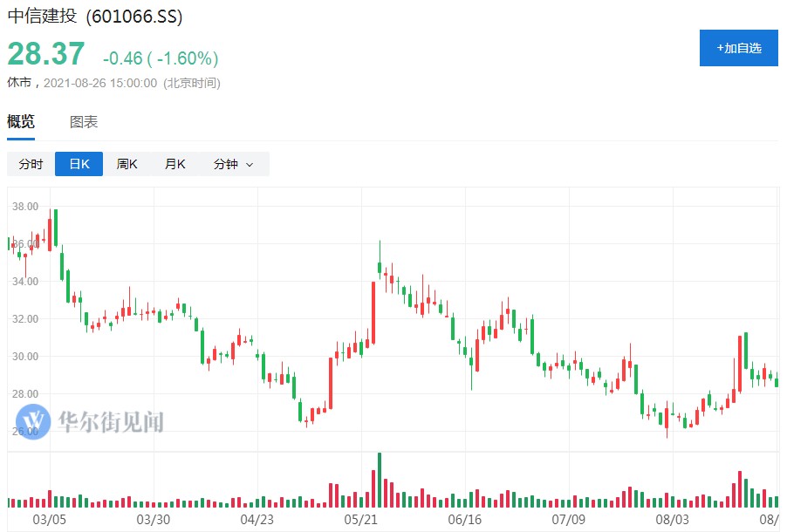787x532 pixels.
Task: Click the 08/03 date axis label
Action: point(672,520)
